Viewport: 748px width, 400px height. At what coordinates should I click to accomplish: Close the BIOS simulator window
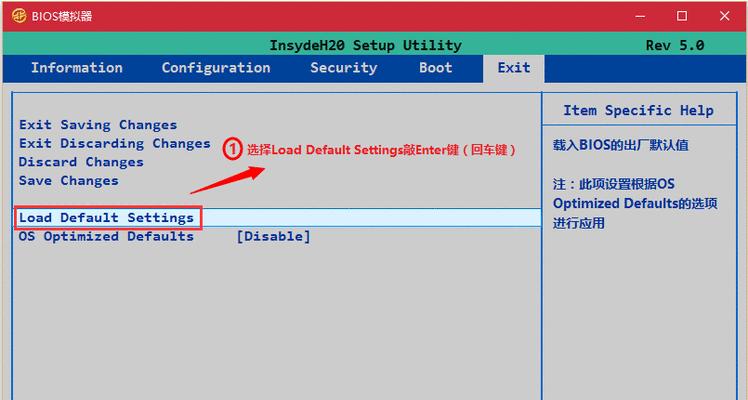(x=724, y=16)
